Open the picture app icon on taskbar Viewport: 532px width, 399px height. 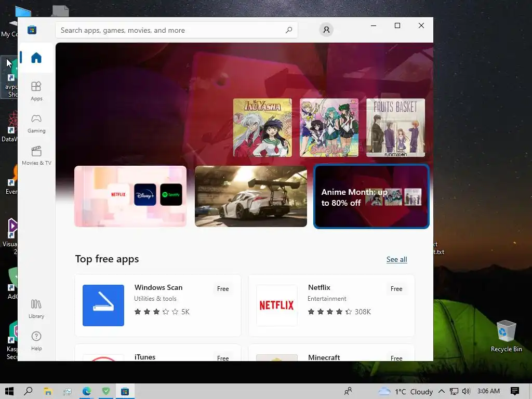(x=67, y=392)
